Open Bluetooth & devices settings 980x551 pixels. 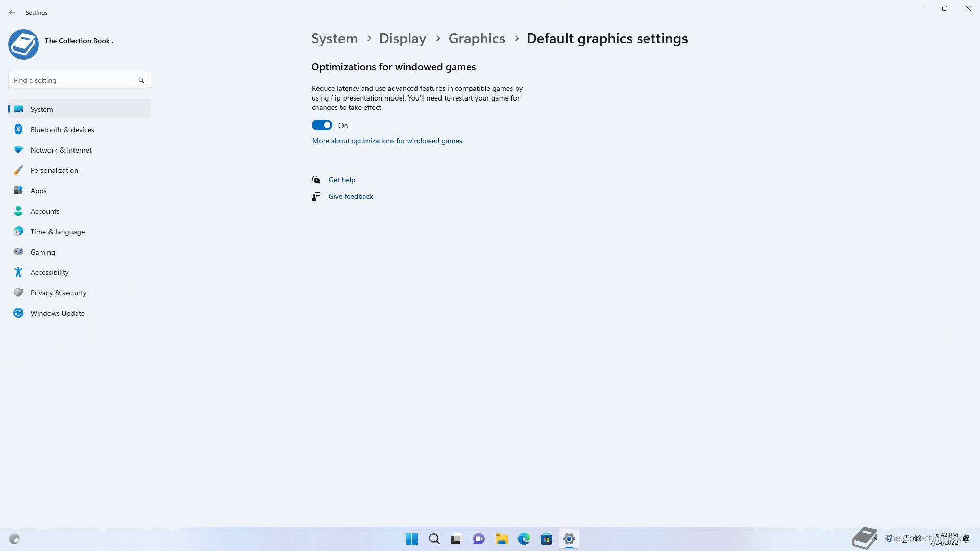[80, 130]
